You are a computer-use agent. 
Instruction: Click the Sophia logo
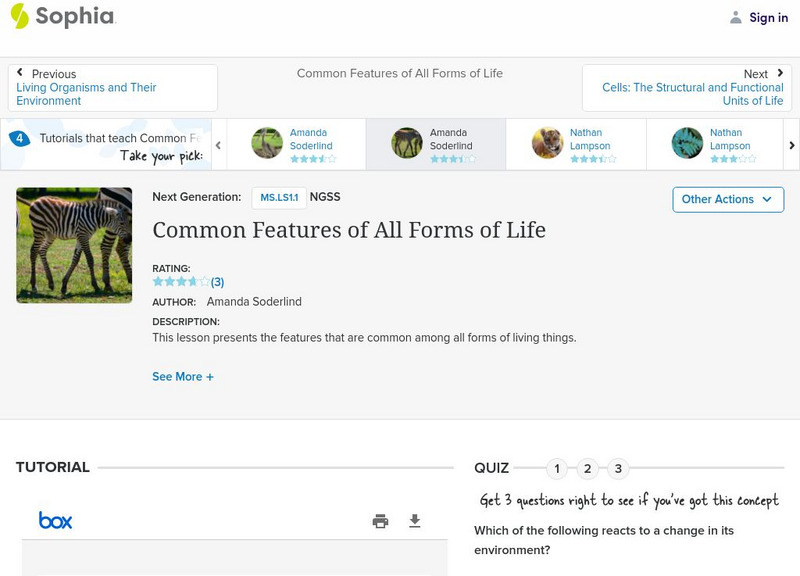click(x=62, y=17)
